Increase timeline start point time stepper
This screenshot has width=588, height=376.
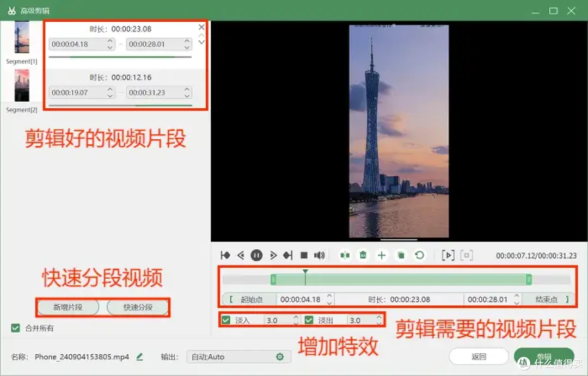pyautogui.click(x=329, y=296)
